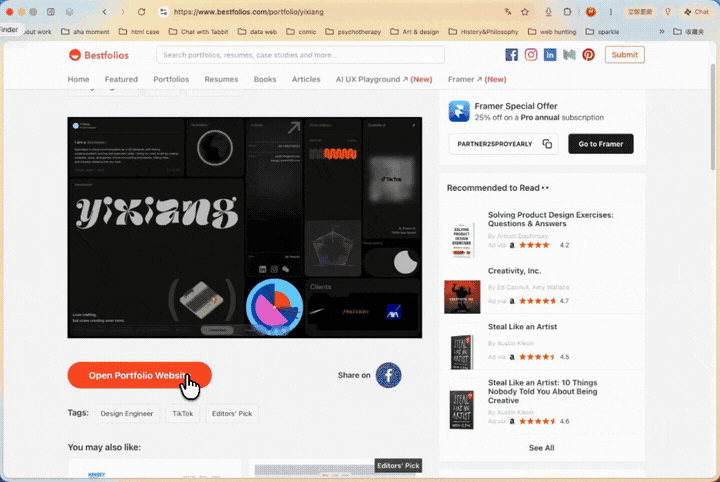Go to the Home nav item

(79, 79)
